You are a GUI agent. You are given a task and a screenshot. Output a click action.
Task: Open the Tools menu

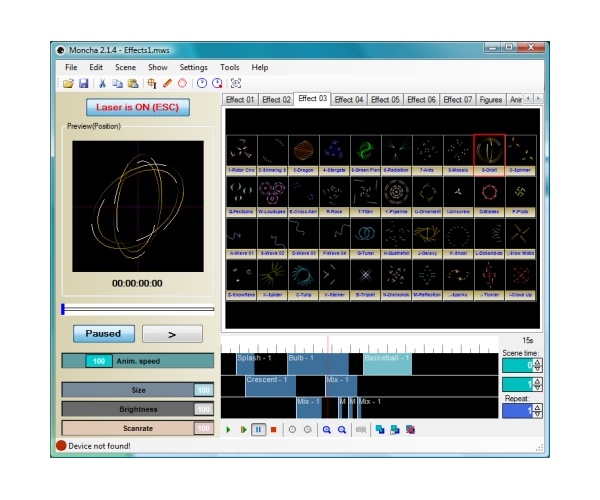pyautogui.click(x=230, y=67)
